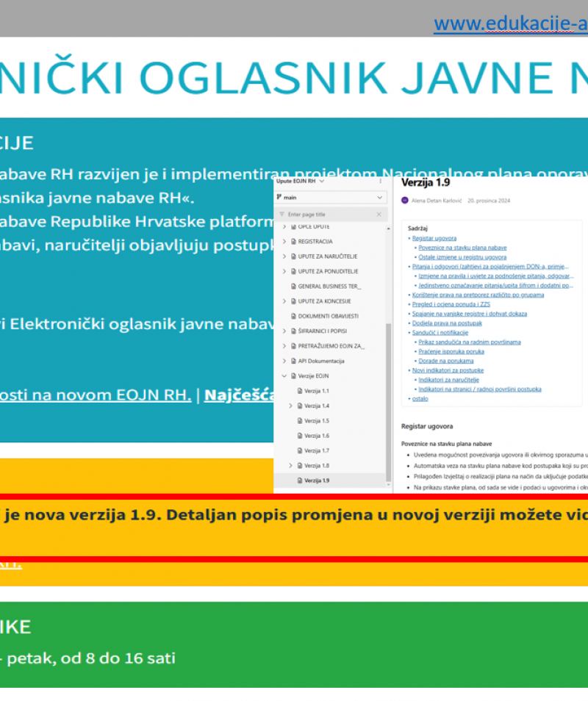
Task: Open Sandučić i notifikacije link
Action: coord(440,333)
